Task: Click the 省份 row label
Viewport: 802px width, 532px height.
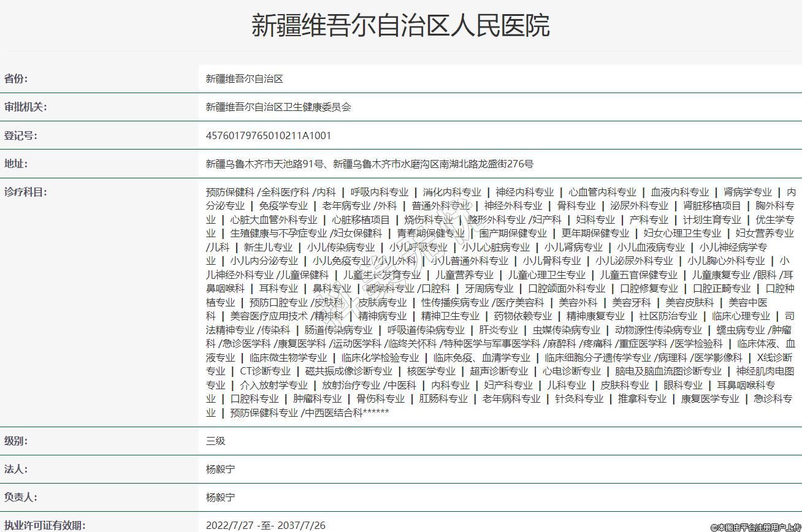Action: click(x=16, y=78)
